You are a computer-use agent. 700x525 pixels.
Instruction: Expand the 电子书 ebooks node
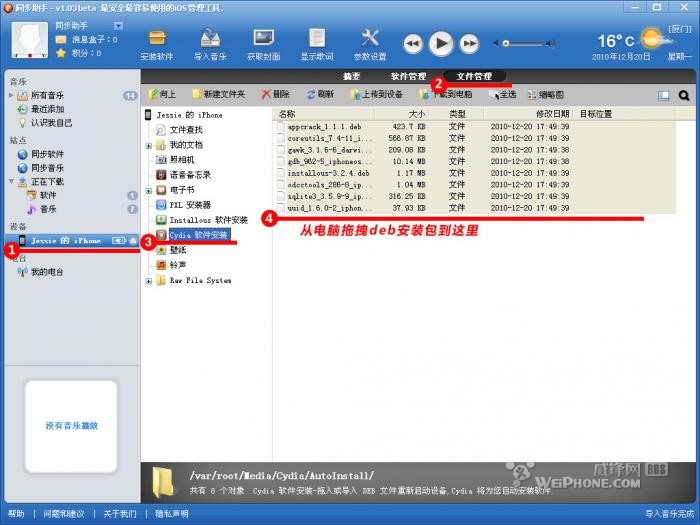148,191
